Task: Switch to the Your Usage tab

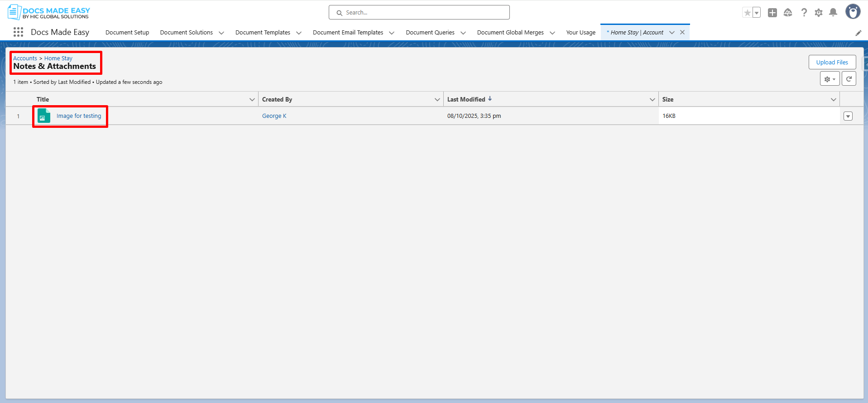Action: (580, 33)
